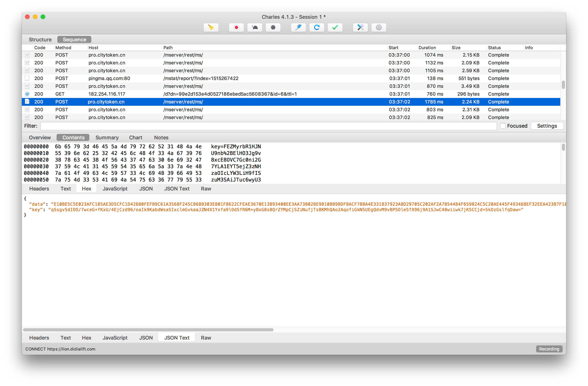Select response pane Raw tab

pos(206,338)
